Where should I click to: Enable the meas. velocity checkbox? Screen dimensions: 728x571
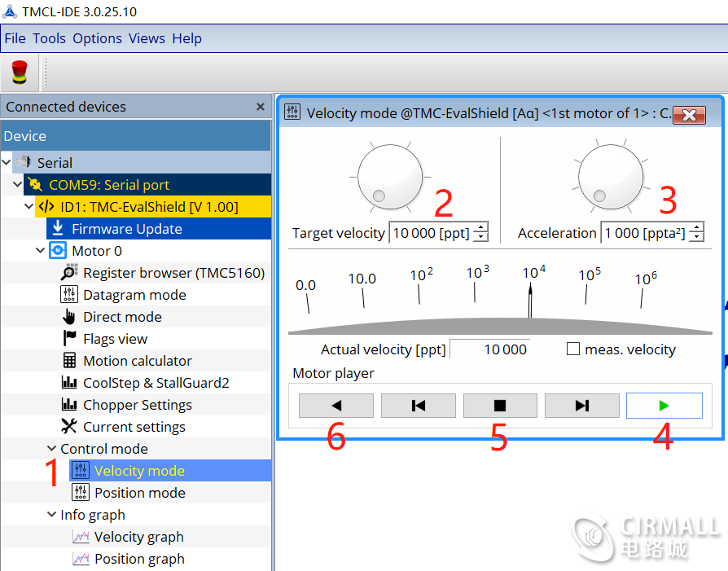[573, 349]
